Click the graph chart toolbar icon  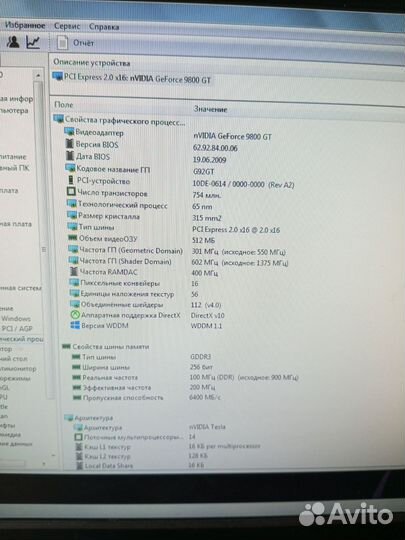tap(33, 42)
